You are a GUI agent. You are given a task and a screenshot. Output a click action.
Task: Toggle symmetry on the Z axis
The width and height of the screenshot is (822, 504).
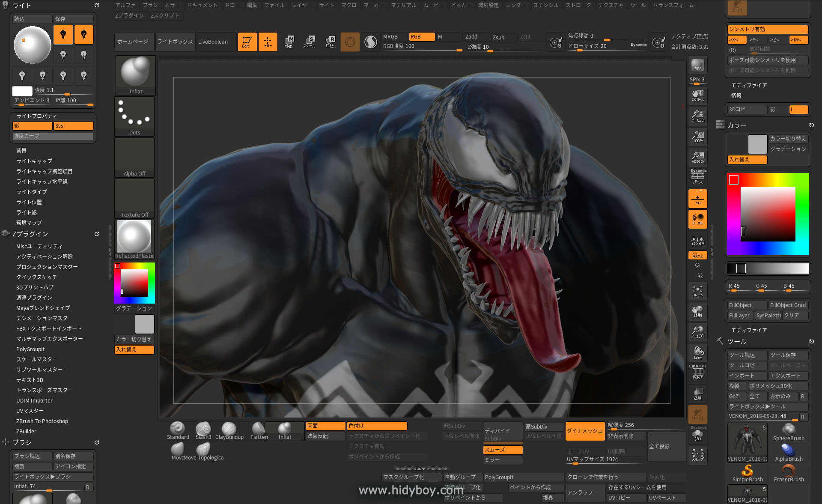(778, 39)
